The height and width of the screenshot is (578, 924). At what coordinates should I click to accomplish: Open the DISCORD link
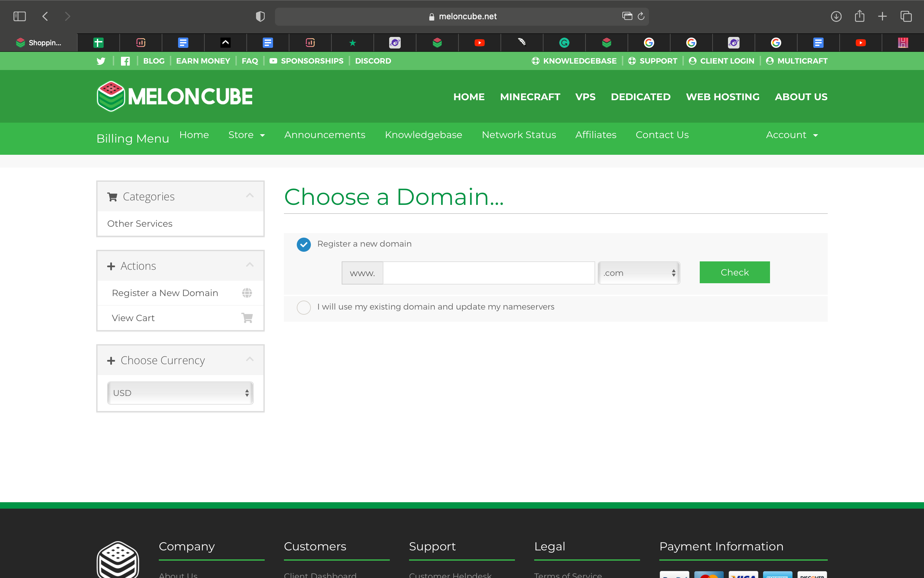(x=373, y=61)
